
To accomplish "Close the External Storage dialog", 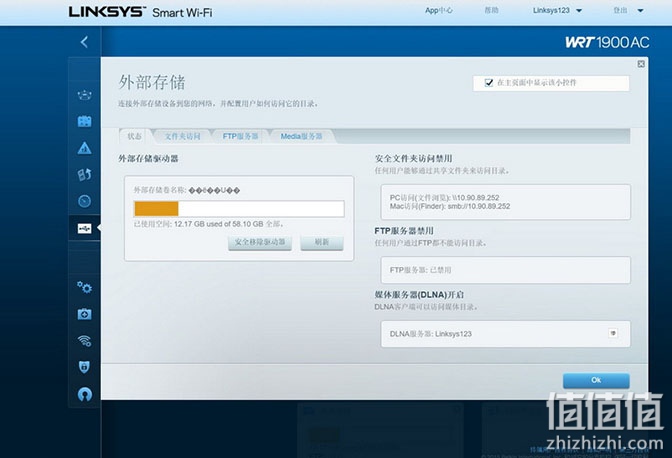I will tap(641, 64).
